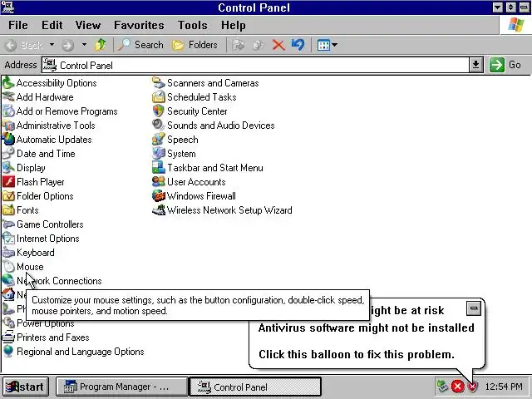Open the Power Options icon
Viewport: 532px width, 399px height.
point(8,323)
